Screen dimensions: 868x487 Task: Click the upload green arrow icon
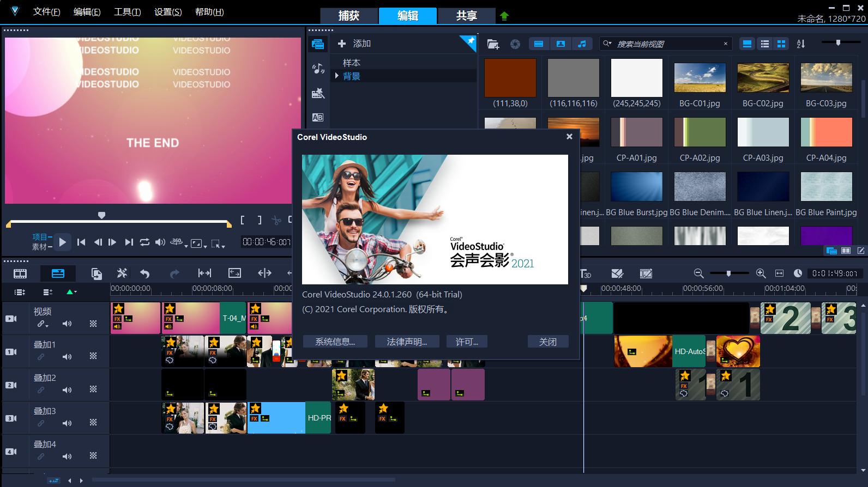tap(504, 16)
